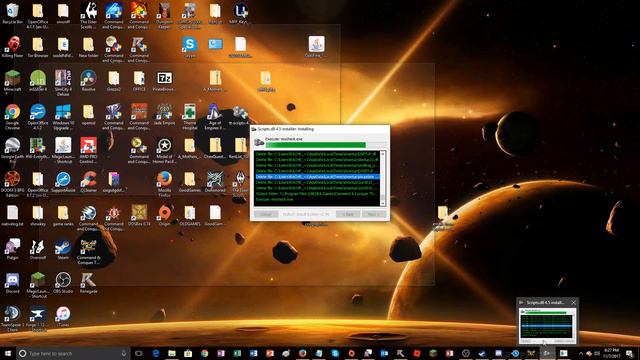The image size is (640, 360).
Task: Click the Output folder line in install log
Action: 317,194
